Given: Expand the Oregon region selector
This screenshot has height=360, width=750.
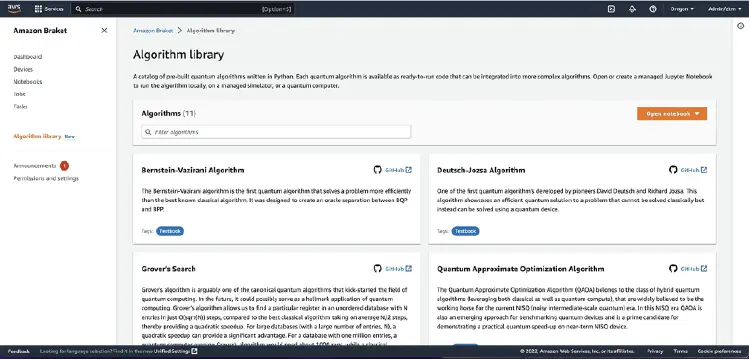Looking at the screenshot, I should (682, 9).
